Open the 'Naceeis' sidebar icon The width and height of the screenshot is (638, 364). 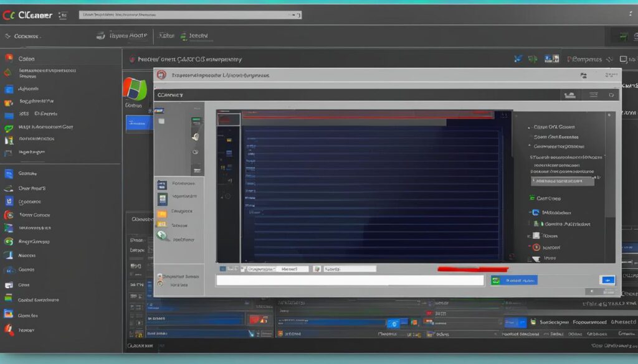9,256
